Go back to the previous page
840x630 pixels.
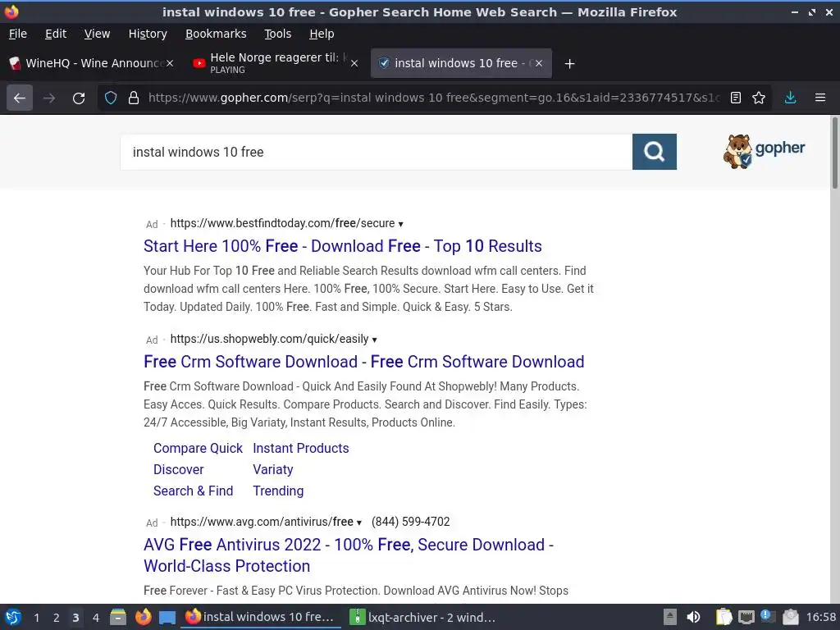[x=20, y=98]
